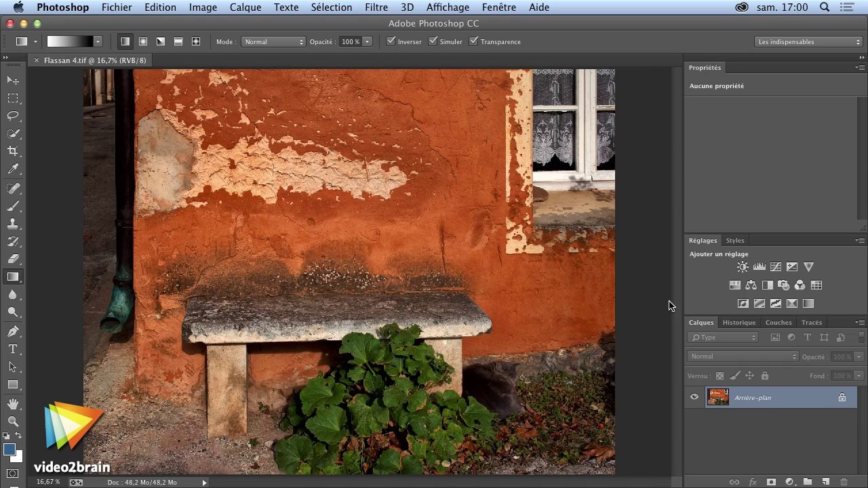Open the Apple menu
The image size is (868, 488).
coord(18,7)
